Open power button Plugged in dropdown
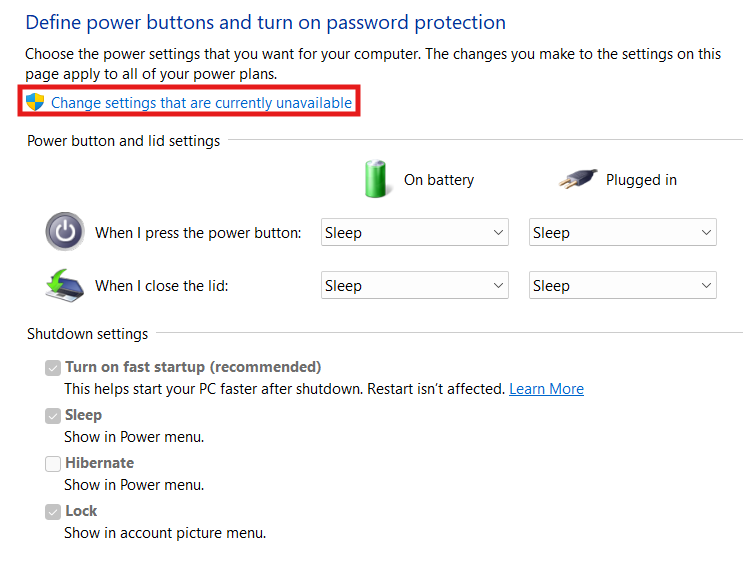The image size is (756, 573). coord(622,233)
